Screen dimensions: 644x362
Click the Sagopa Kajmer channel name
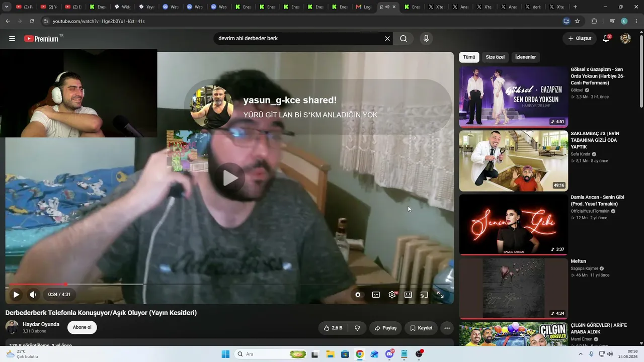(x=585, y=268)
